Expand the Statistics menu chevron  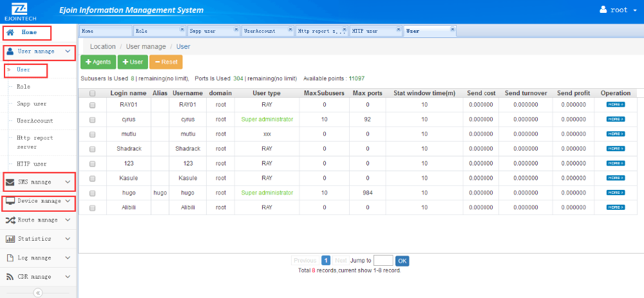click(68, 239)
